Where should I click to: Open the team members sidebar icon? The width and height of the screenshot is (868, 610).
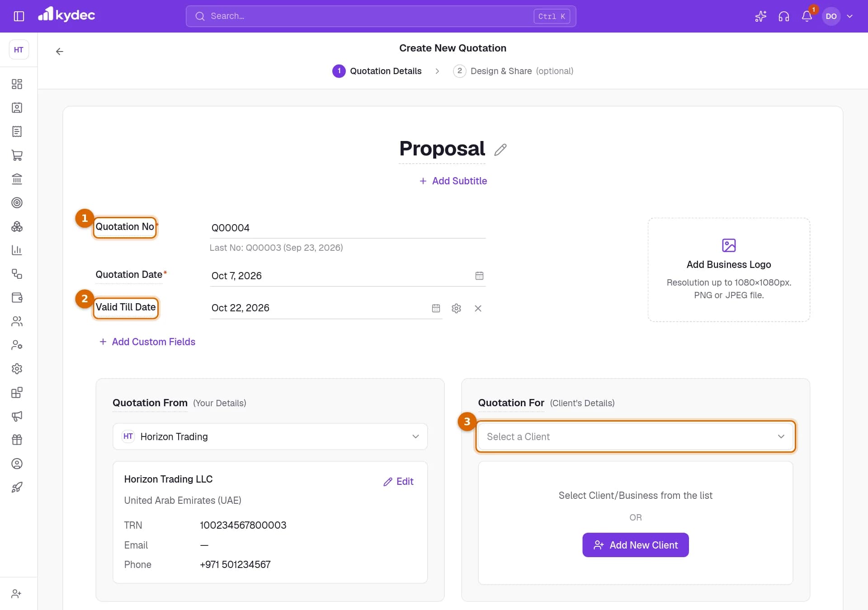17,321
